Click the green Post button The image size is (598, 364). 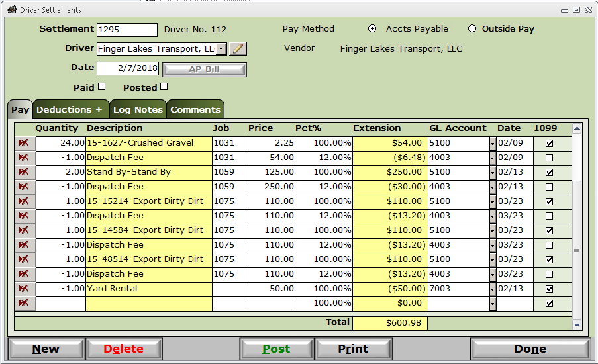277,349
